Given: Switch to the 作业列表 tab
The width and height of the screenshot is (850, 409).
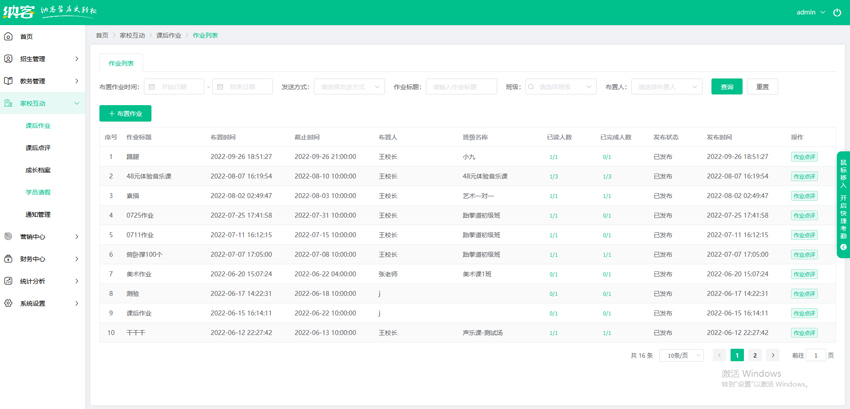Looking at the screenshot, I should tap(121, 63).
